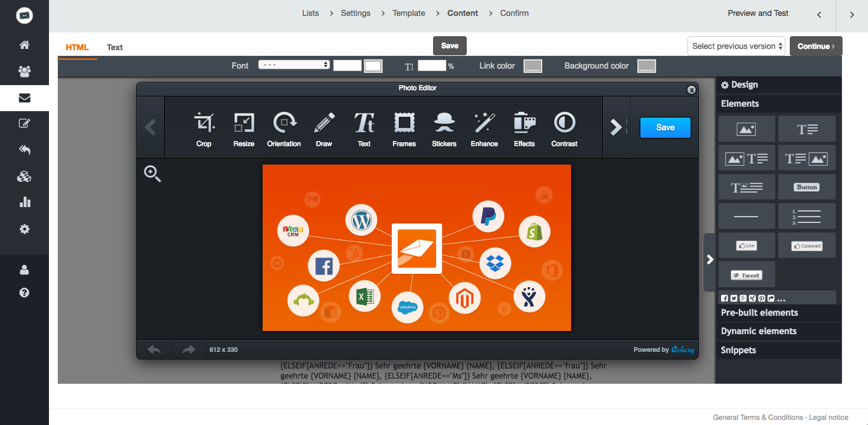Open the user account icon
The width and height of the screenshot is (868, 425).
(x=24, y=269)
